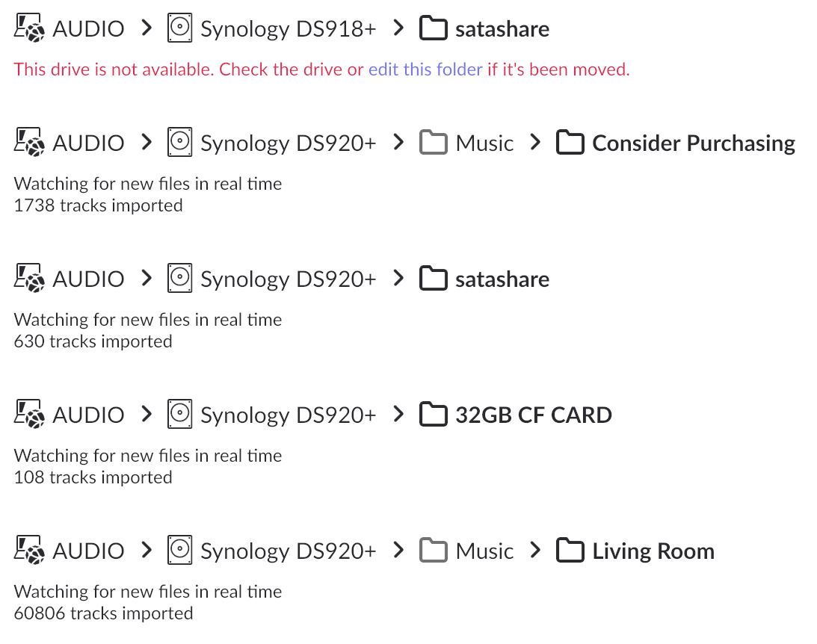Click the 'edit this folder' link

click(425, 69)
